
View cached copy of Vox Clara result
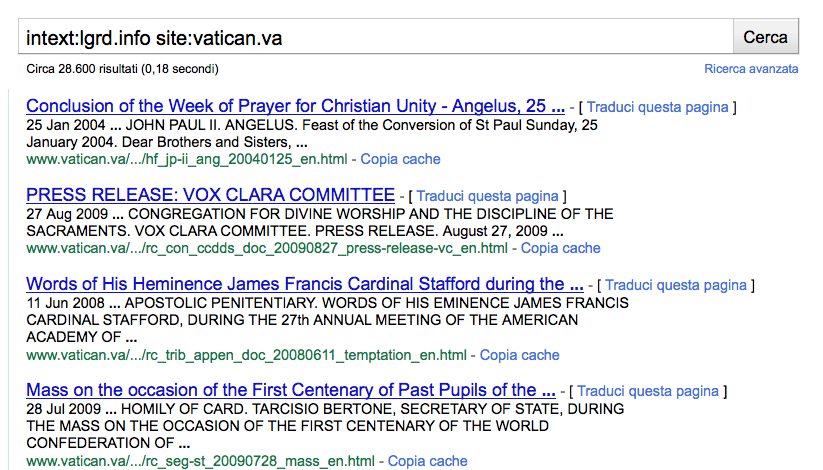560,248
